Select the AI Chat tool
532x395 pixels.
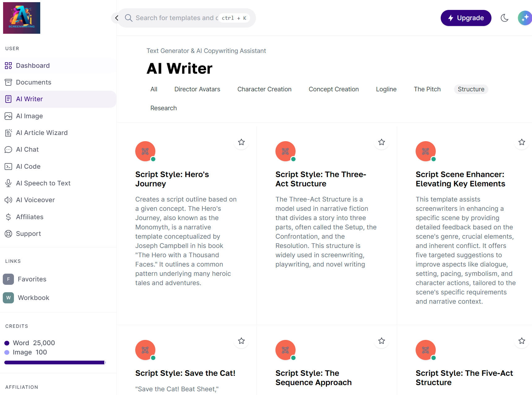pos(27,149)
